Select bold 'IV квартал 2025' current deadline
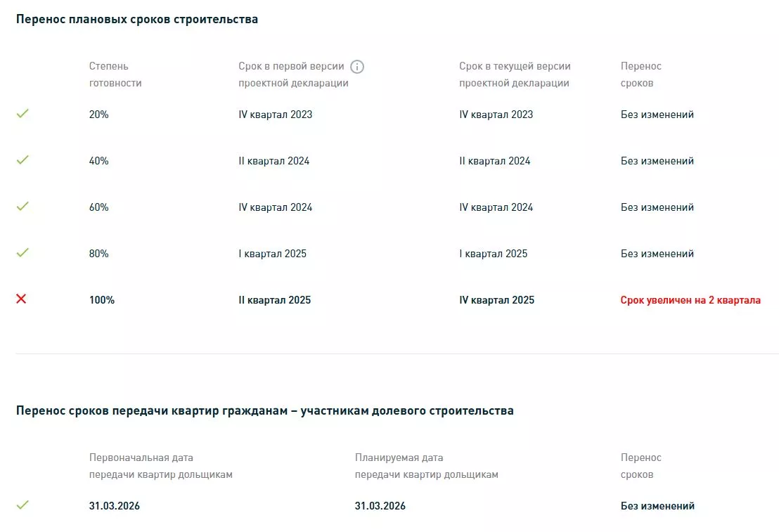Image resolution: width=779 pixels, height=532 pixels. click(x=497, y=300)
